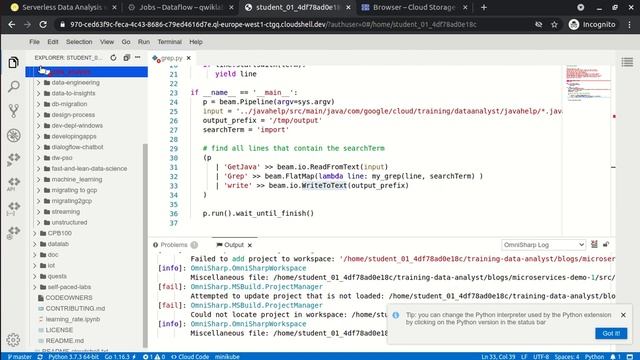The height and width of the screenshot is (360, 640).
Task: Open Chrome menu three dots
Action: (629, 24)
